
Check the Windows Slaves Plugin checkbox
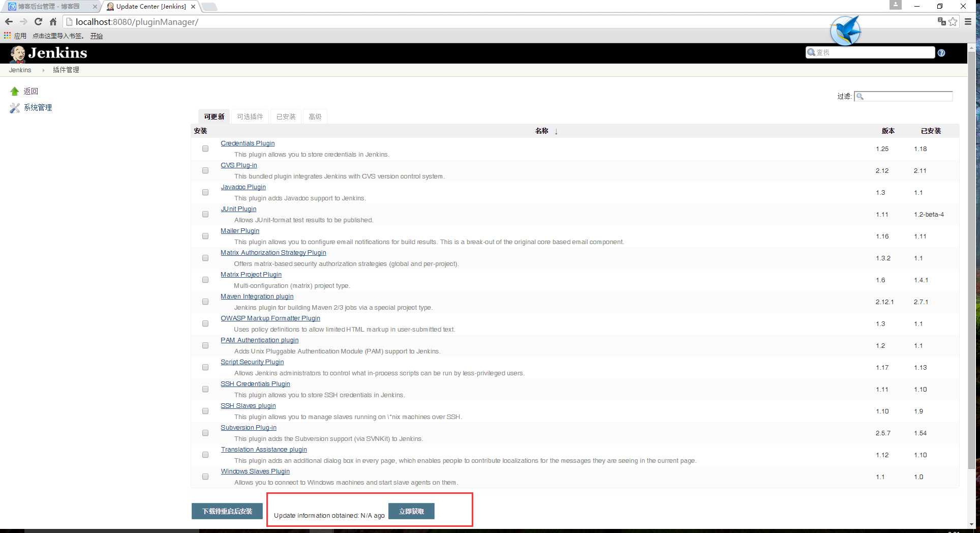click(x=205, y=477)
